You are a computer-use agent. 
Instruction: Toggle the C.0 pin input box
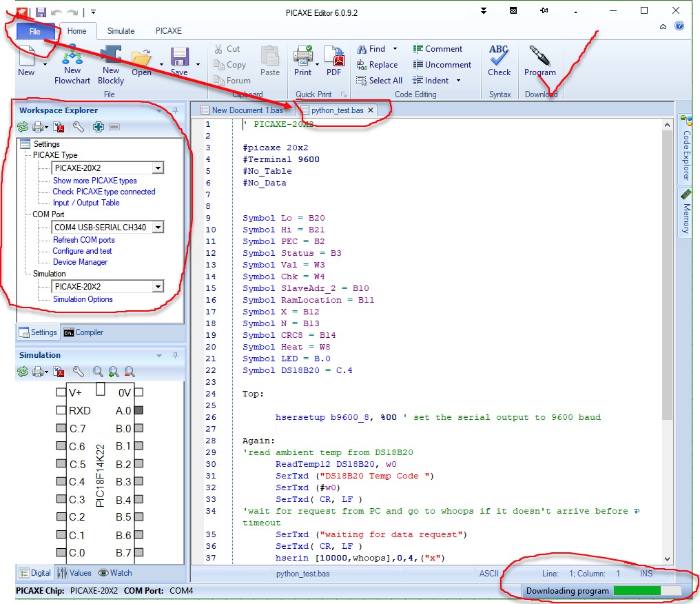[x=61, y=552]
